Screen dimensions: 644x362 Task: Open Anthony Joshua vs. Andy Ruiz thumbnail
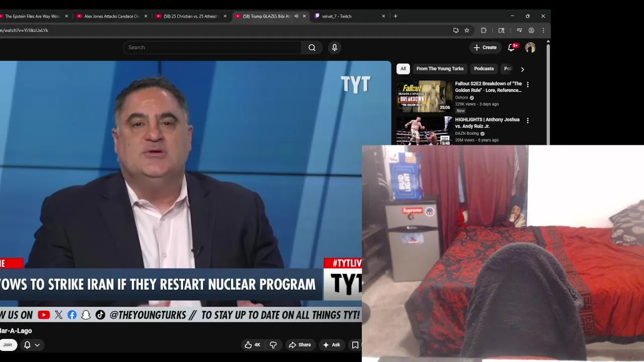click(425, 131)
